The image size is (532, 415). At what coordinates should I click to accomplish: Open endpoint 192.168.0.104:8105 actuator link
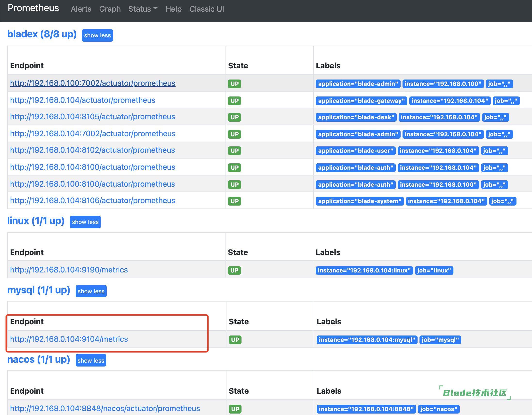(x=93, y=117)
